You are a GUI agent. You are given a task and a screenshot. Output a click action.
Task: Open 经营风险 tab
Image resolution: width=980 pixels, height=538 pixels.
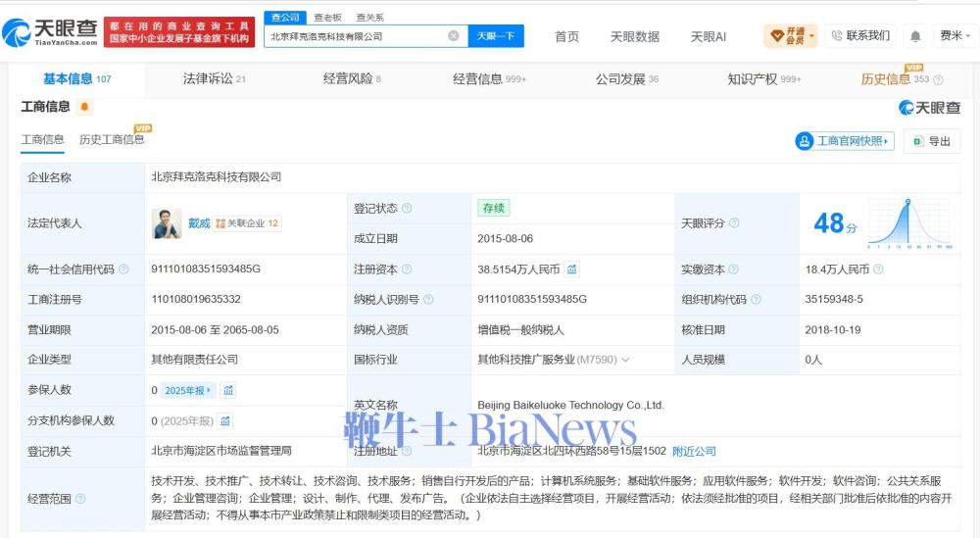[x=352, y=79]
